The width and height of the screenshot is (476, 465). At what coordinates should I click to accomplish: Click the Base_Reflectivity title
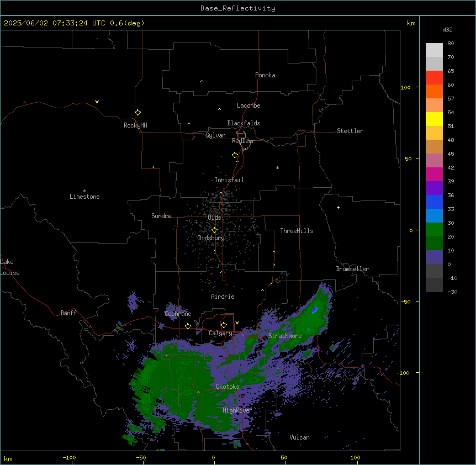point(238,8)
